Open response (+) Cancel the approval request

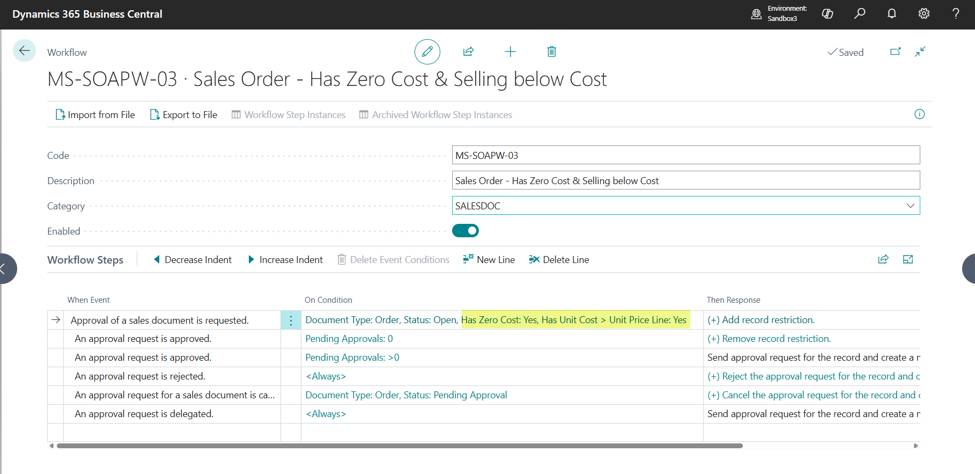click(813, 395)
